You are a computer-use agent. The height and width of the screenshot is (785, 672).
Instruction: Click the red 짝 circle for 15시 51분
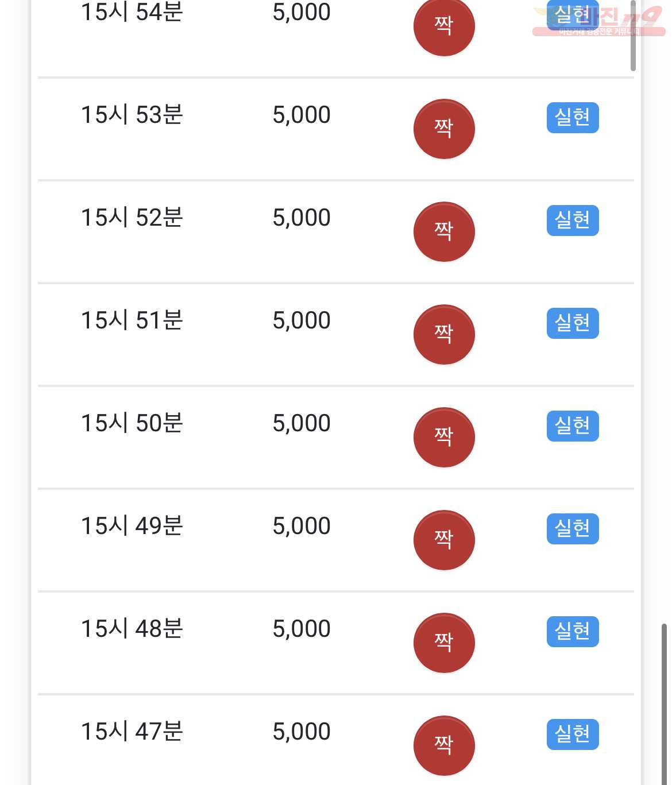[444, 335]
